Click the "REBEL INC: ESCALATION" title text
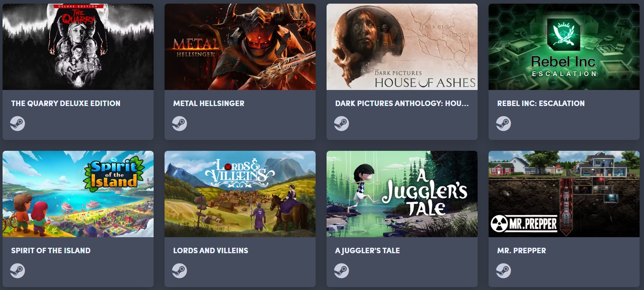This screenshot has height=290, width=644. click(541, 103)
